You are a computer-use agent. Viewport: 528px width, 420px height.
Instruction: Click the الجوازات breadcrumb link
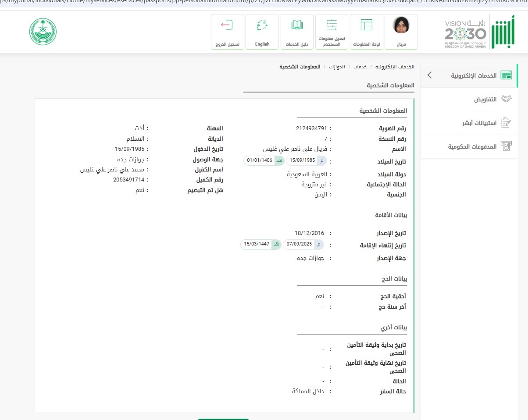pyautogui.click(x=337, y=67)
